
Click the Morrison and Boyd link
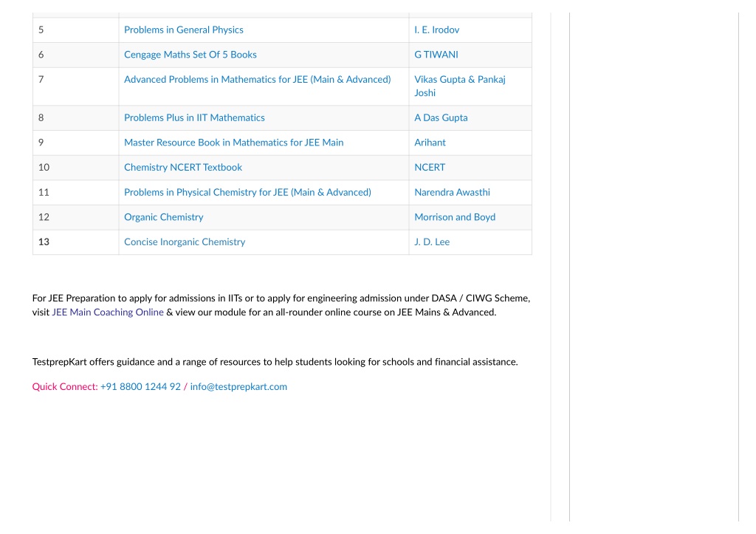[x=455, y=217]
